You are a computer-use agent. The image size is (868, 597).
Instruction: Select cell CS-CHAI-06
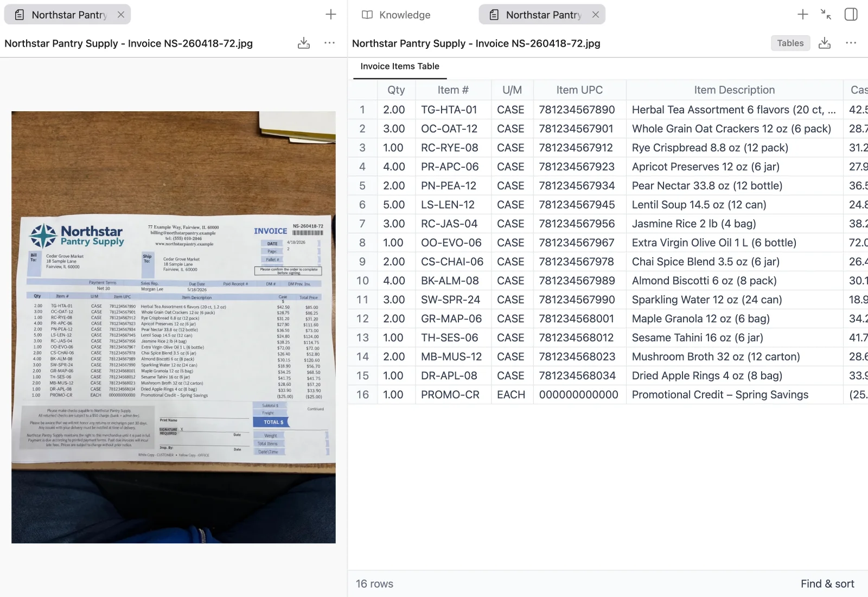(453, 262)
